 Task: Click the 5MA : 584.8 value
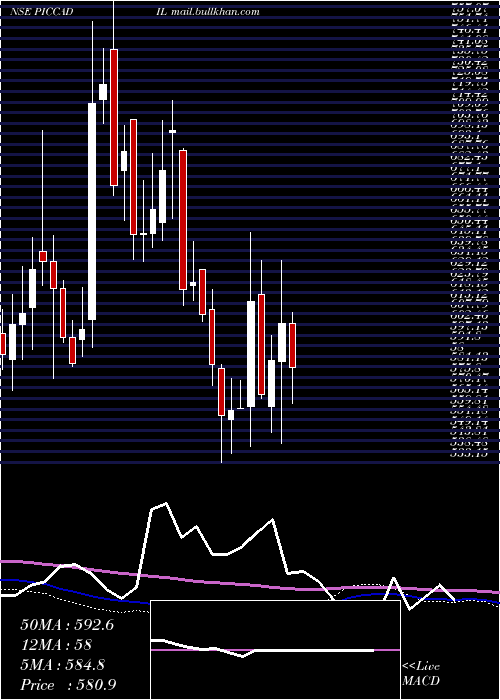(x=62, y=665)
